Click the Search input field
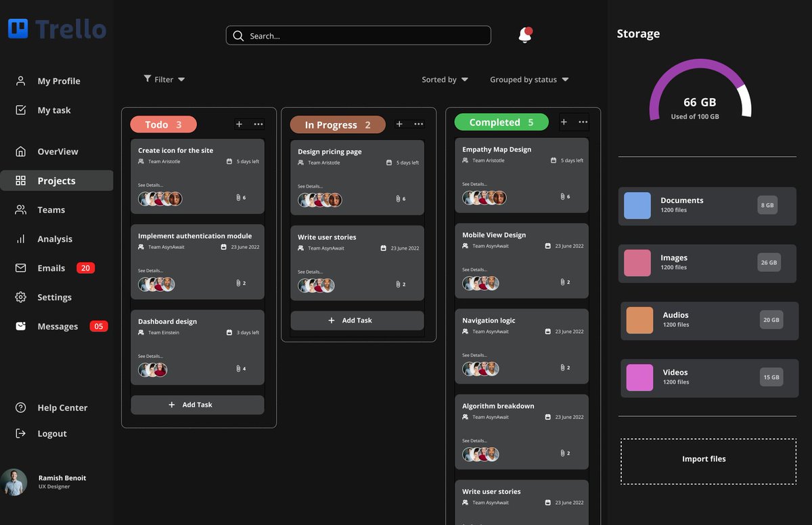 coord(359,35)
